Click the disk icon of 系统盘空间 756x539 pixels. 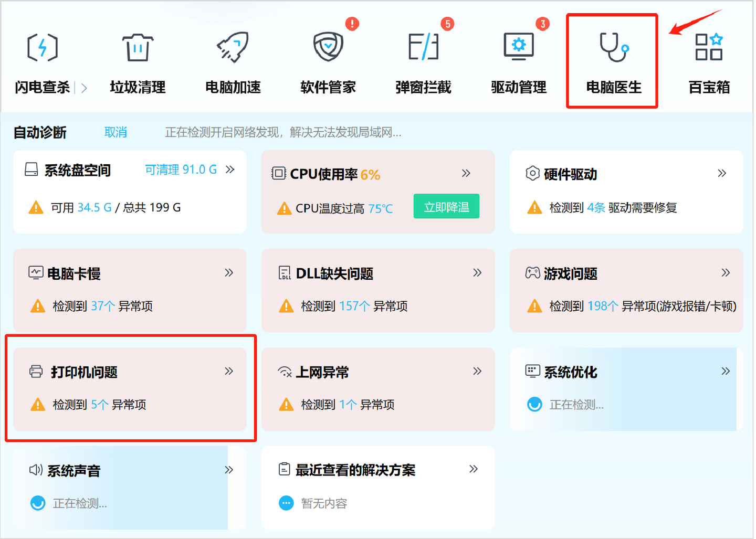tap(31, 170)
